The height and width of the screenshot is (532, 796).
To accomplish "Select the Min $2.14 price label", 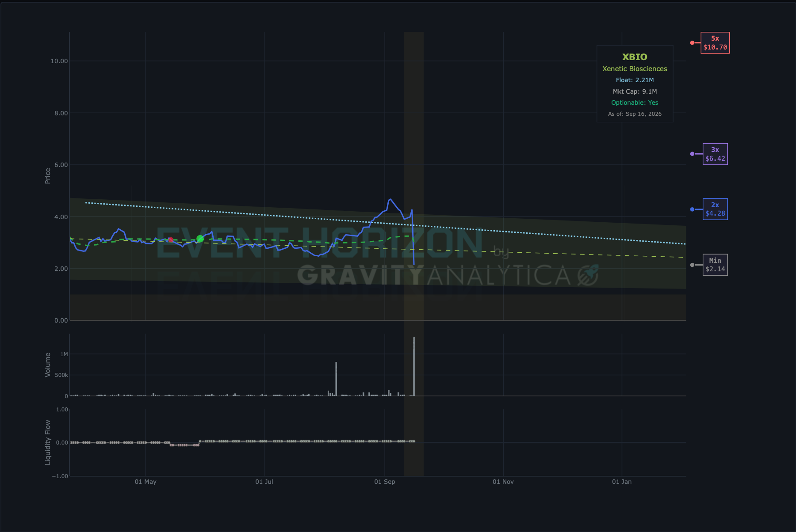I will 715,265.
